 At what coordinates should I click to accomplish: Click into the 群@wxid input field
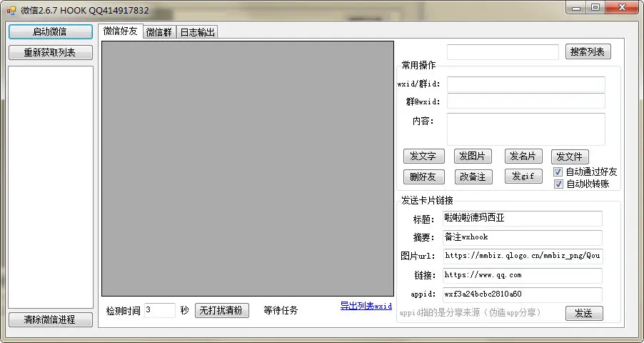click(x=525, y=101)
